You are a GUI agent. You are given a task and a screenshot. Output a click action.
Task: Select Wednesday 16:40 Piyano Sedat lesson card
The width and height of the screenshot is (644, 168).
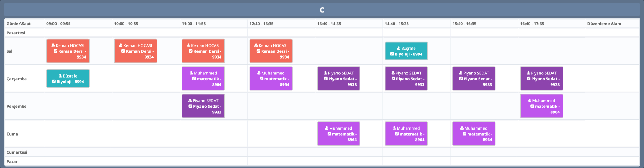coord(541,79)
